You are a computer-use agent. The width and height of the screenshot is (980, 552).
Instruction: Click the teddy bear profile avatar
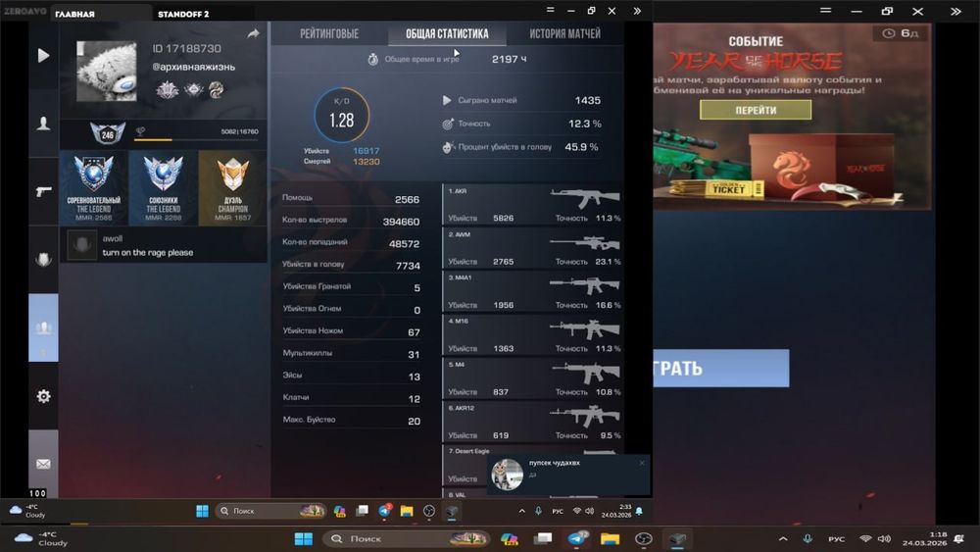[106, 72]
